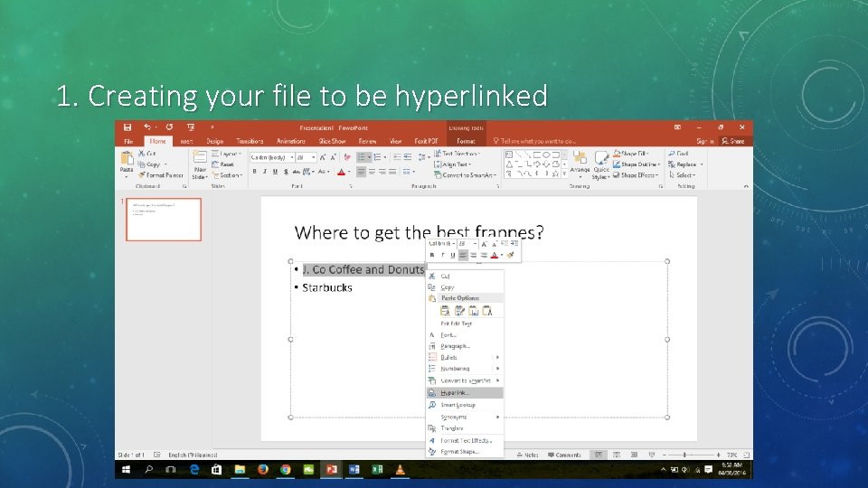Open Notes pane from status bar
Viewport: 868px width, 488px height.
tap(527, 455)
